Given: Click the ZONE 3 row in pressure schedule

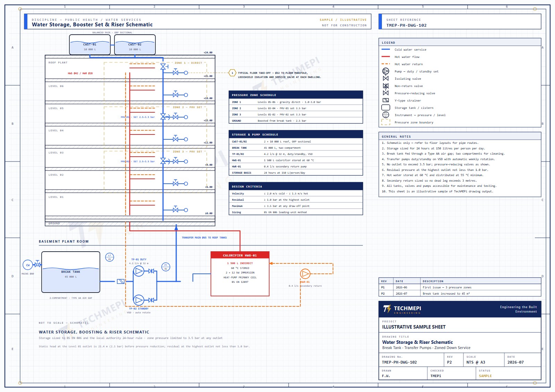Looking at the screenshot, I should (x=296, y=115).
